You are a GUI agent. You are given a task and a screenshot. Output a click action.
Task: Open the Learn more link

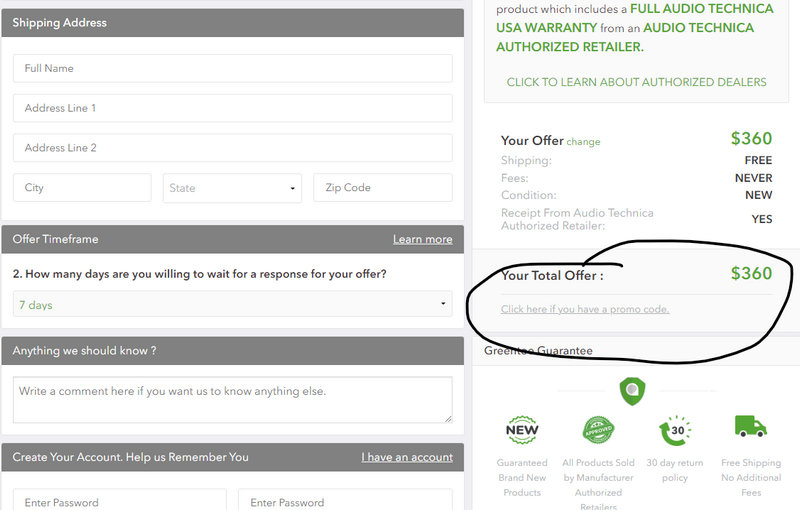click(422, 240)
